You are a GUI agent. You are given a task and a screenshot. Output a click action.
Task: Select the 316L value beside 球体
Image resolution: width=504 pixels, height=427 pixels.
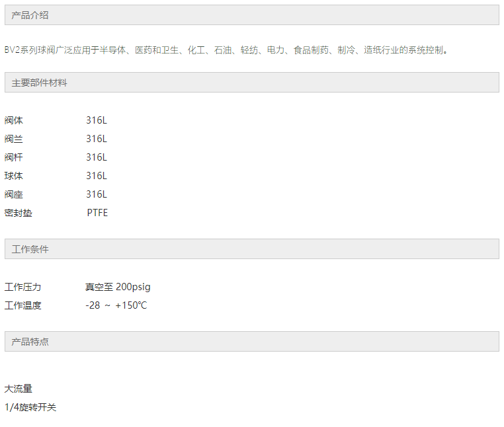(97, 176)
